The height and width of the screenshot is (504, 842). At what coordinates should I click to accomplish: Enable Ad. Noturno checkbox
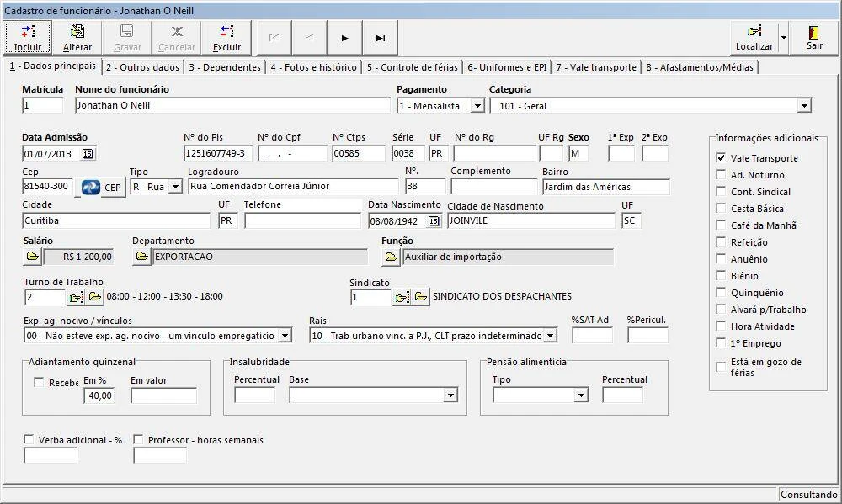(721, 174)
